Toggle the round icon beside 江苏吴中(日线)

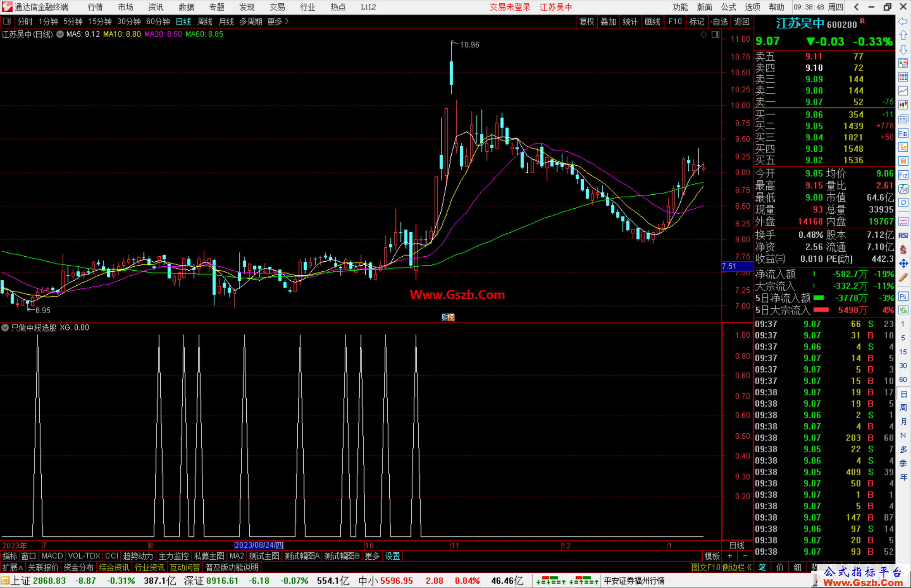point(60,34)
